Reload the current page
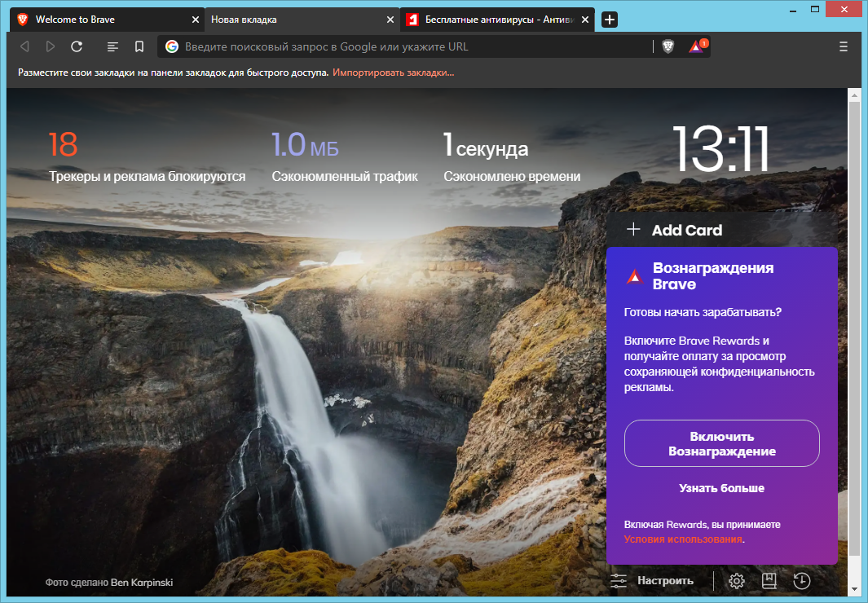 [77, 46]
